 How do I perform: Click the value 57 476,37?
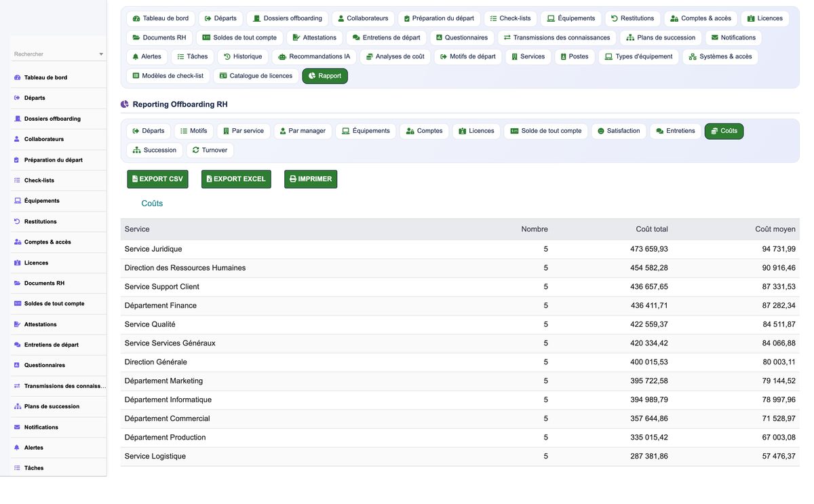[779, 457]
